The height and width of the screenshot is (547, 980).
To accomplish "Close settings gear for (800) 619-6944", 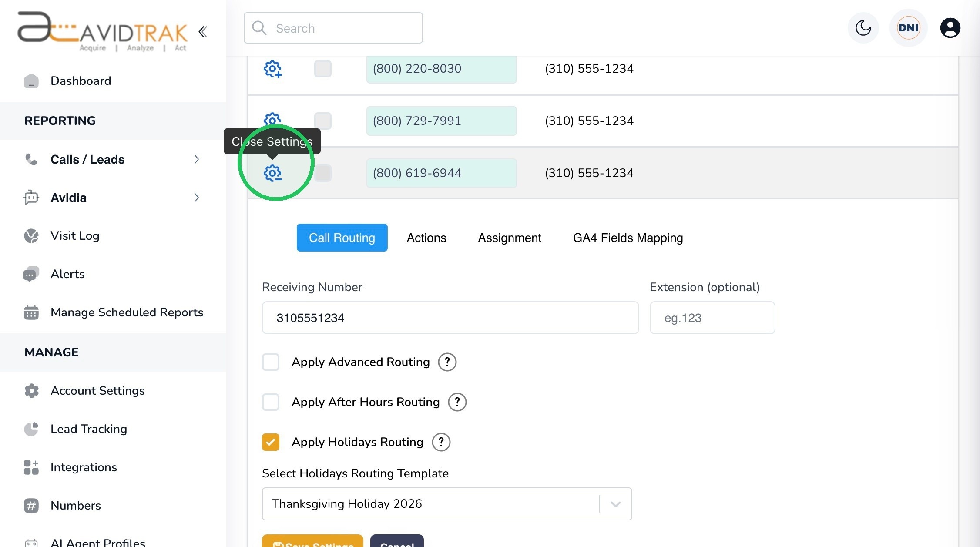I will (273, 173).
